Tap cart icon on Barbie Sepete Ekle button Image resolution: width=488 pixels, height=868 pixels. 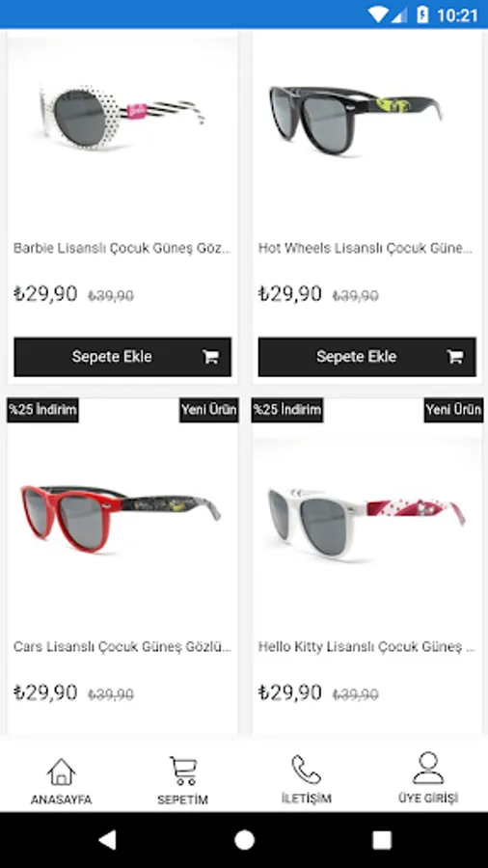click(x=210, y=357)
